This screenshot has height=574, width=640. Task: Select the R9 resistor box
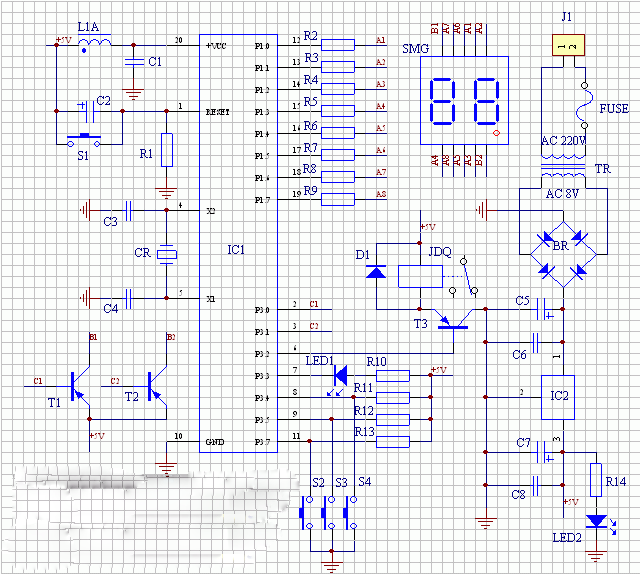point(338,200)
